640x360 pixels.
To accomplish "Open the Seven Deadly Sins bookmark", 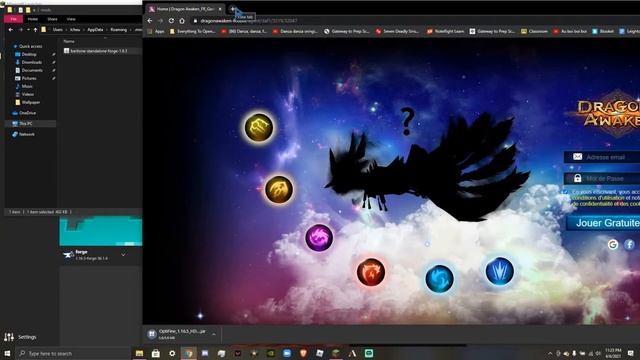I will (397, 31).
